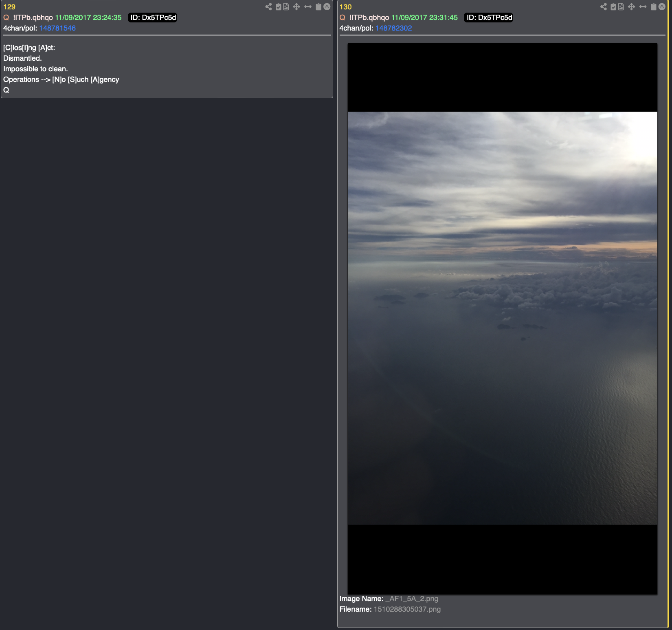
Task: Click four-way move arrows on post 130
Action: pos(631,7)
